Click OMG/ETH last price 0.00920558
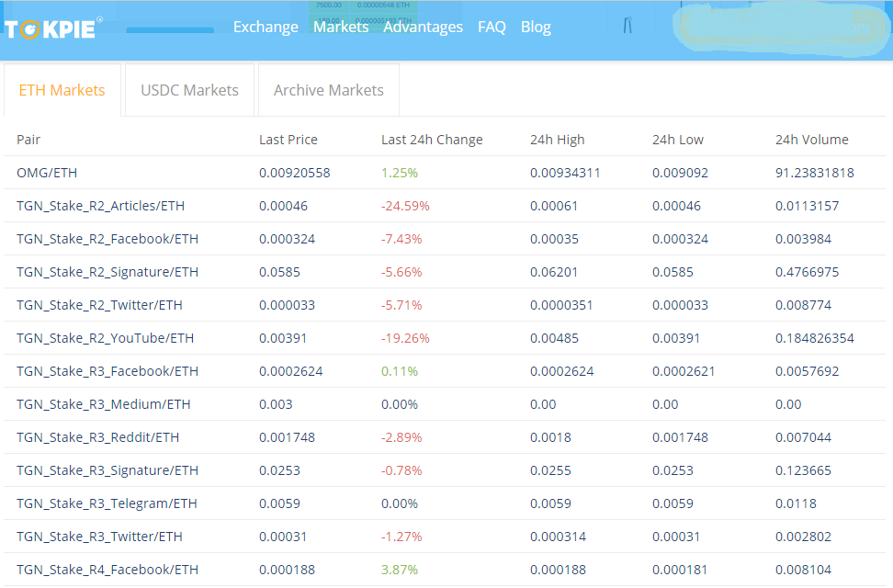893x588 pixels. pos(294,173)
